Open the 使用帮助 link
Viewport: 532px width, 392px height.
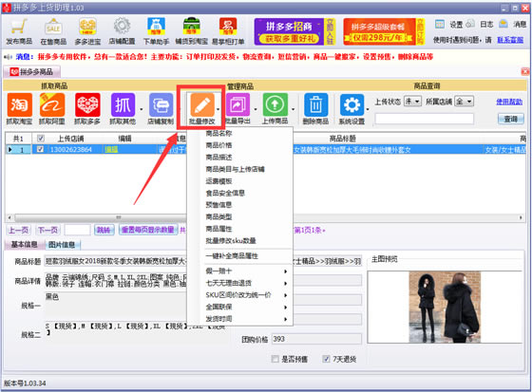click(509, 101)
